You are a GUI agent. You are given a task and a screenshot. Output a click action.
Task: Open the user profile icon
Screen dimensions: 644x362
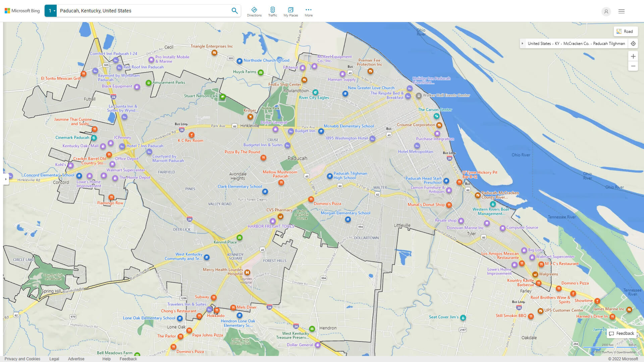pyautogui.click(x=606, y=11)
